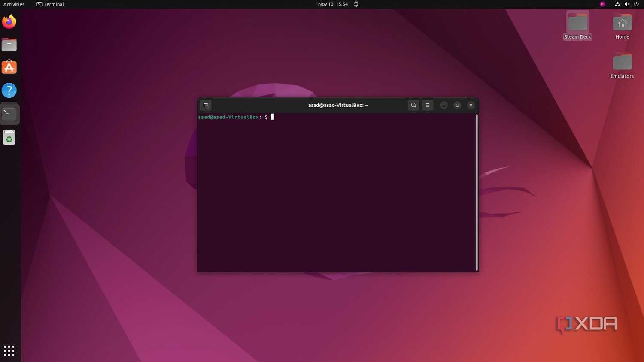Click the volume icon in top bar
Screen dimensions: 644x362
(627, 4)
